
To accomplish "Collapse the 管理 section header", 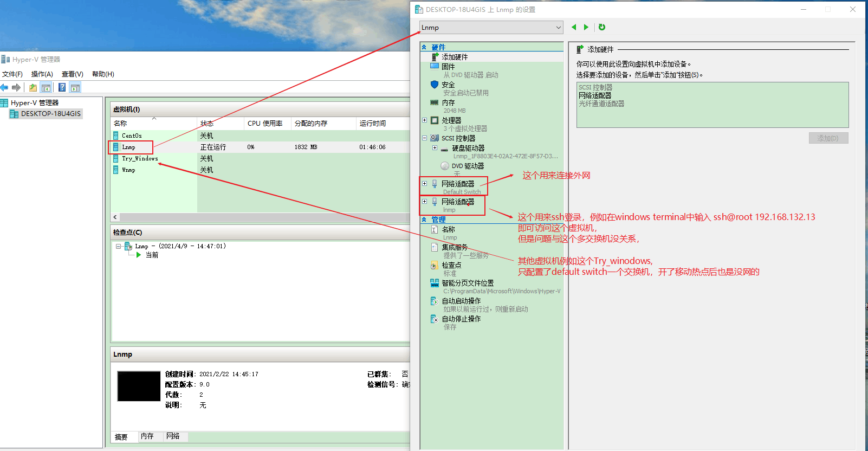I will point(424,220).
